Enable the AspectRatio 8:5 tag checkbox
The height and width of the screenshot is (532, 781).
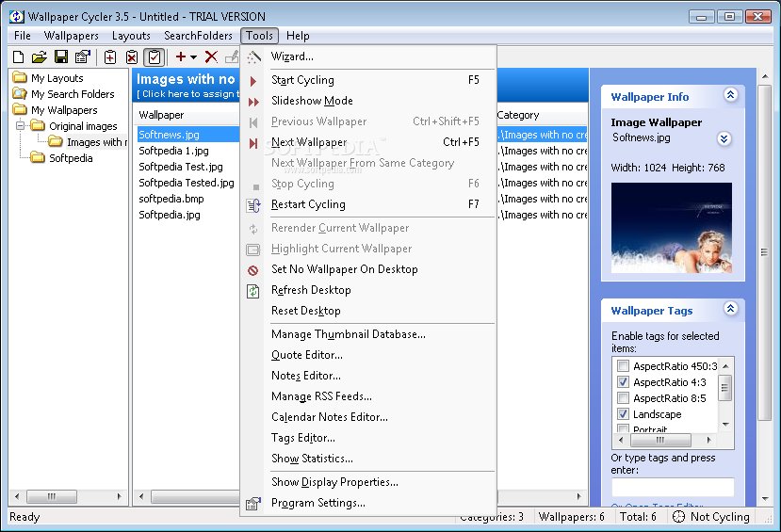click(x=623, y=397)
